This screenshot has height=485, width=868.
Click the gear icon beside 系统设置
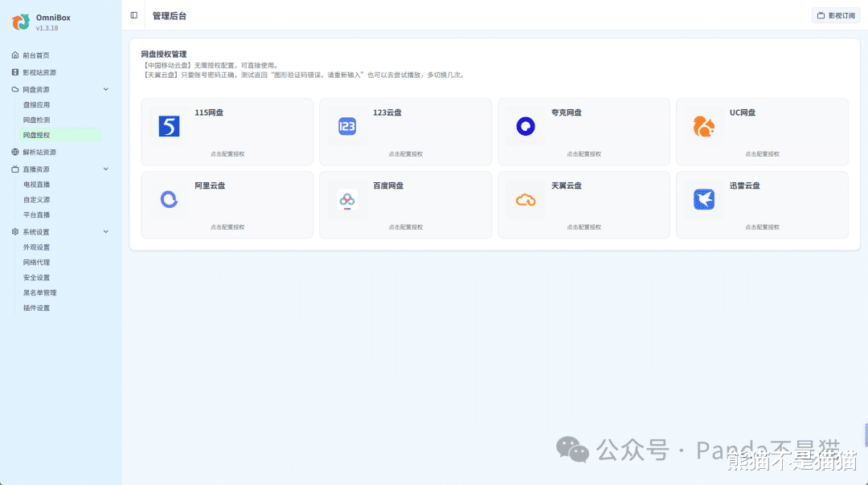[15, 232]
